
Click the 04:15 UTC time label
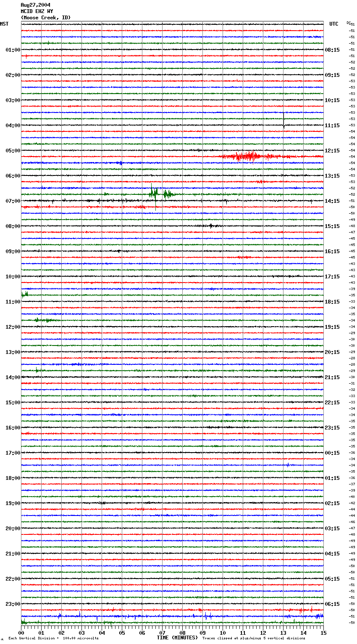point(332,554)
